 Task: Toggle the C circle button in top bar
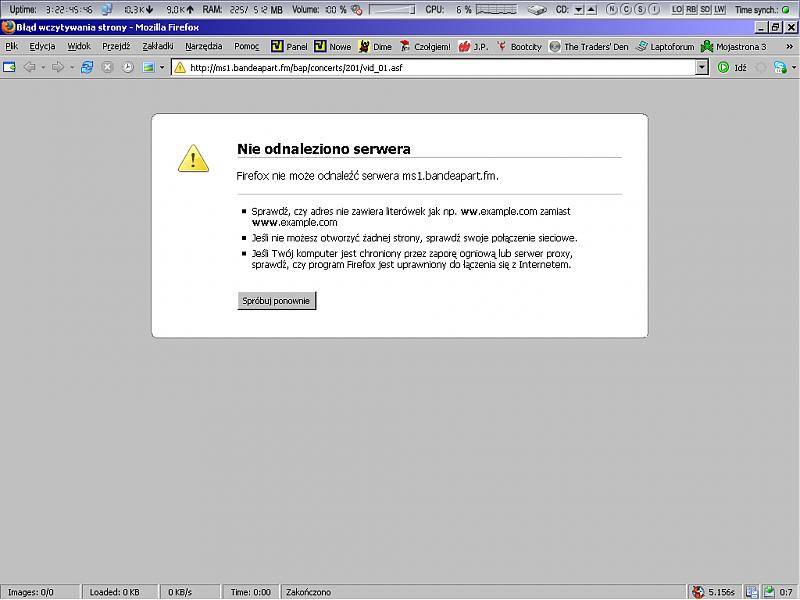coord(626,9)
